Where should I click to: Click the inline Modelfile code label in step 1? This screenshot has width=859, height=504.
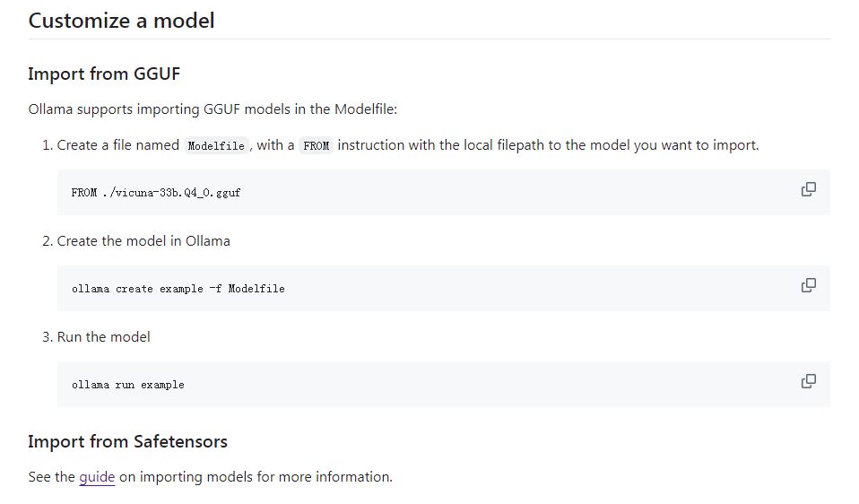216,146
